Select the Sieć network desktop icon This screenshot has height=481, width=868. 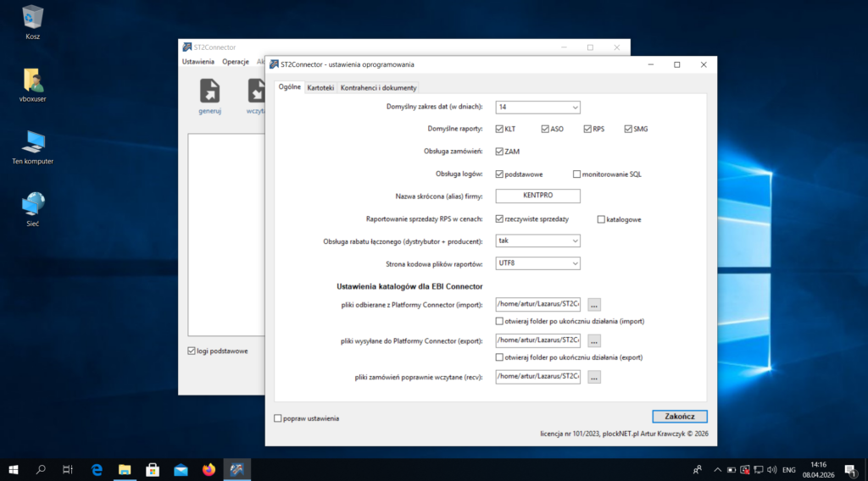pos(33,204)
